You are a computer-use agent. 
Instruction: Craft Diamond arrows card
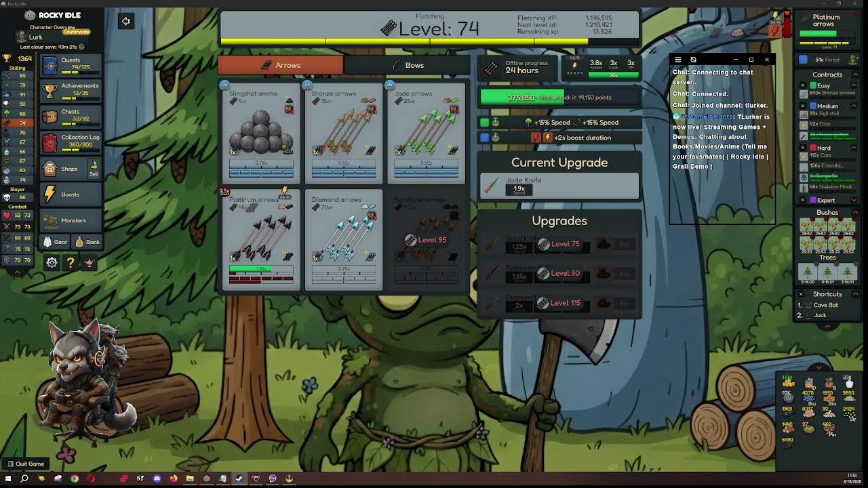point(344,239)
